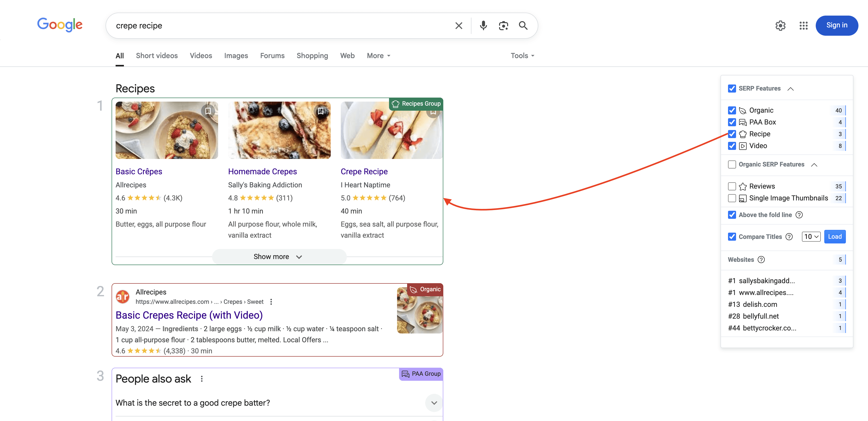Viewport: 868px width, 421px height.
Task: Open People also ask options menu
Action: (202, 379)
